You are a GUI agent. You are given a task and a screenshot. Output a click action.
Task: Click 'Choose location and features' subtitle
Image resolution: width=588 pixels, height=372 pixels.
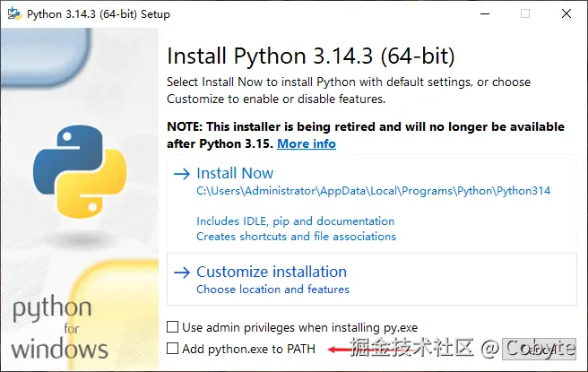pos(272,290)
